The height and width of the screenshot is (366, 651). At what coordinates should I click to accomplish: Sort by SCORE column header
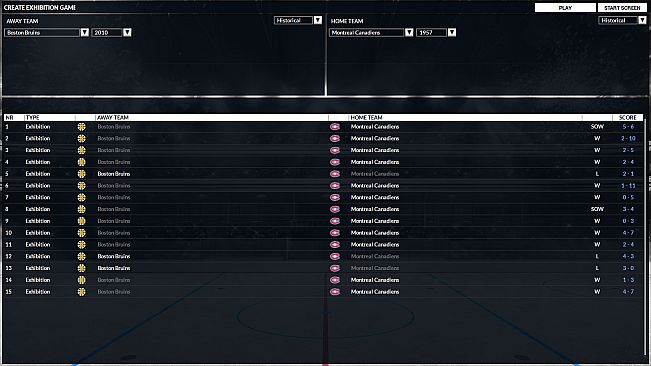pos(627,117)
